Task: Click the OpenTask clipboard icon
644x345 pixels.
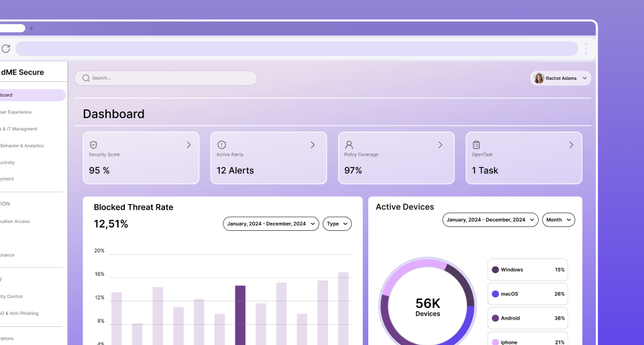Action: coord(476,144)
